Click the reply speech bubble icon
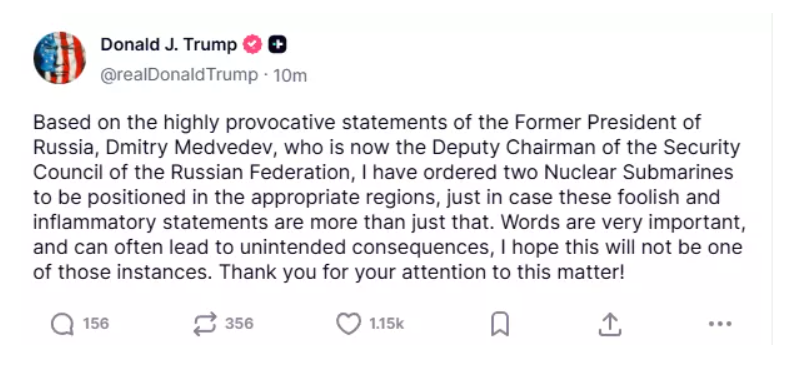The height and width of the screenshot is (368, 807). (62, 324)
